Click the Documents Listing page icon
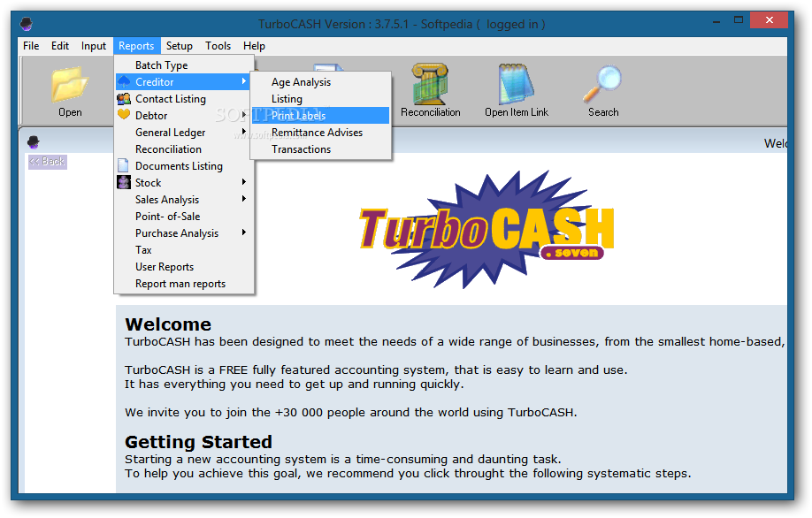Image resolution: width=812 pixels, height=518 pixels. click(x=123, y=165)
